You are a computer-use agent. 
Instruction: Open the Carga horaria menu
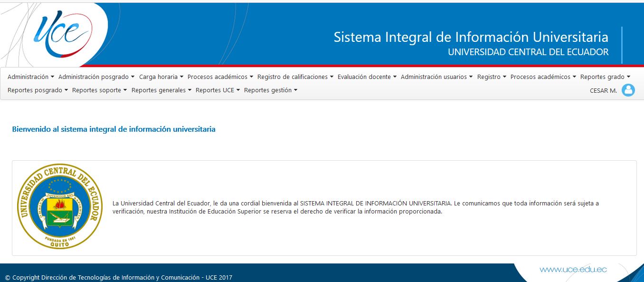(x=161, y=77)
